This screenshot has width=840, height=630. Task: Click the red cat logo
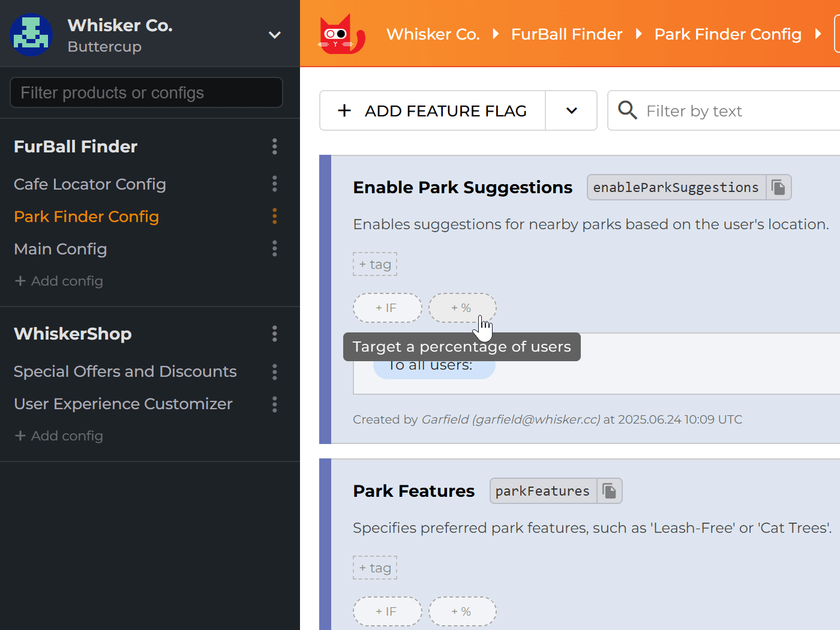(341, 35)
